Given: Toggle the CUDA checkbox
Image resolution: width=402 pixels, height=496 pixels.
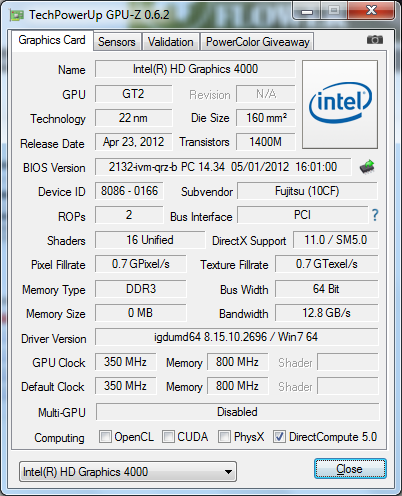Looking at the screenshot, I should click(x=168, y=436).
